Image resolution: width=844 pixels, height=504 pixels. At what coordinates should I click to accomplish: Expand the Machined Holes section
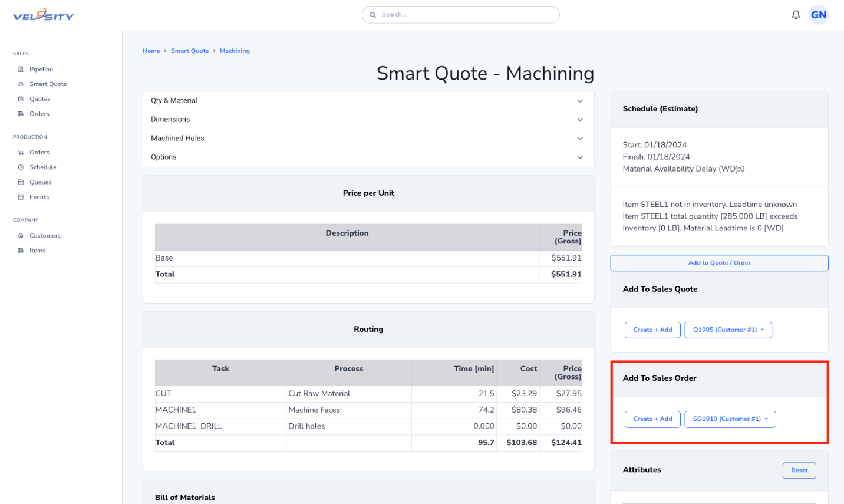pos(368,139)
